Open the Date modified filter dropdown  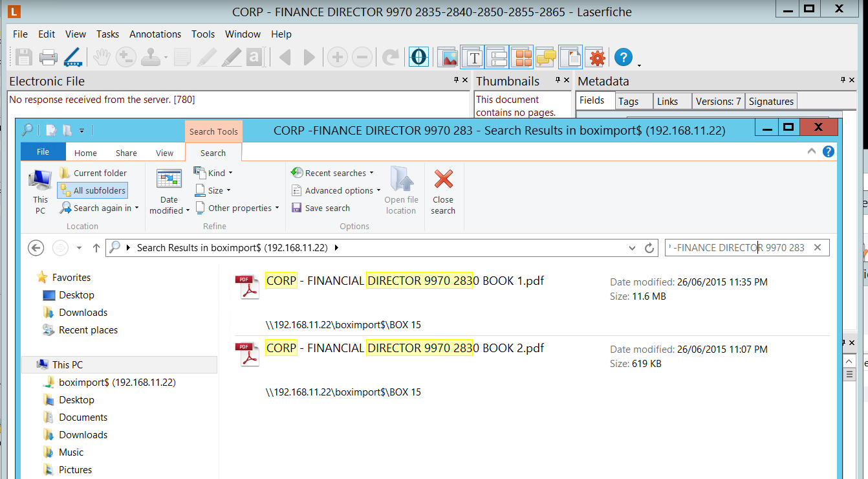click(x=169, y=192)
